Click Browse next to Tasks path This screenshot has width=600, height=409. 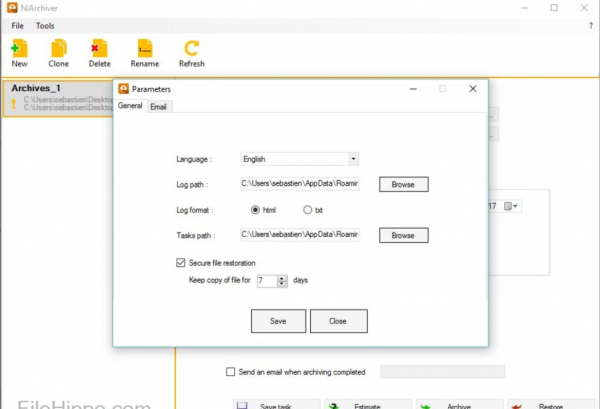(403, 235)
